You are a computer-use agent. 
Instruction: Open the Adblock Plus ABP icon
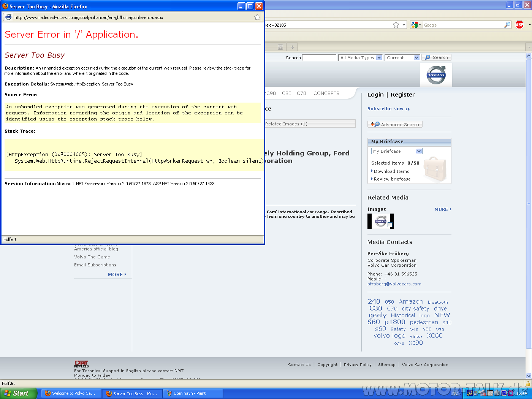point(519,25)
